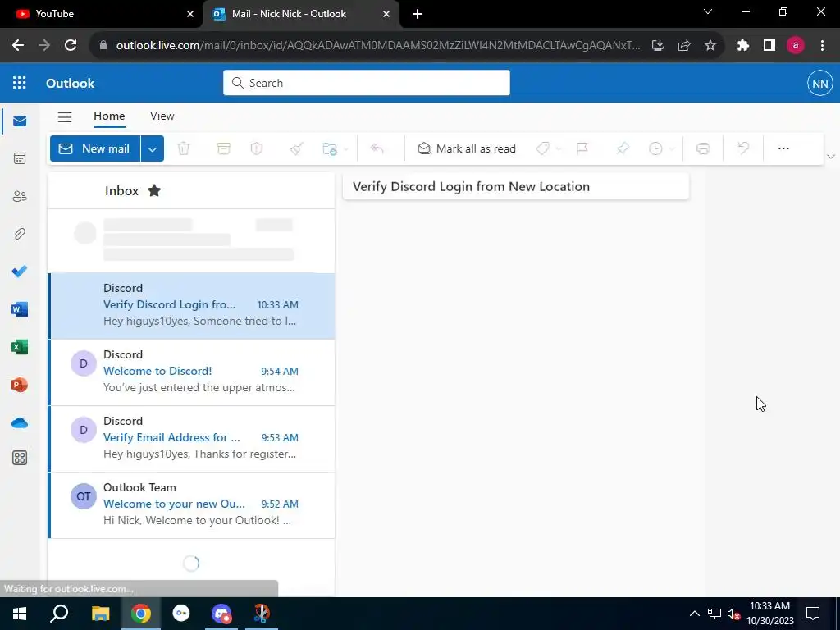Launch Word from the sidebar
The height and width of the screenshot is (630, 840).
(20, 309)
